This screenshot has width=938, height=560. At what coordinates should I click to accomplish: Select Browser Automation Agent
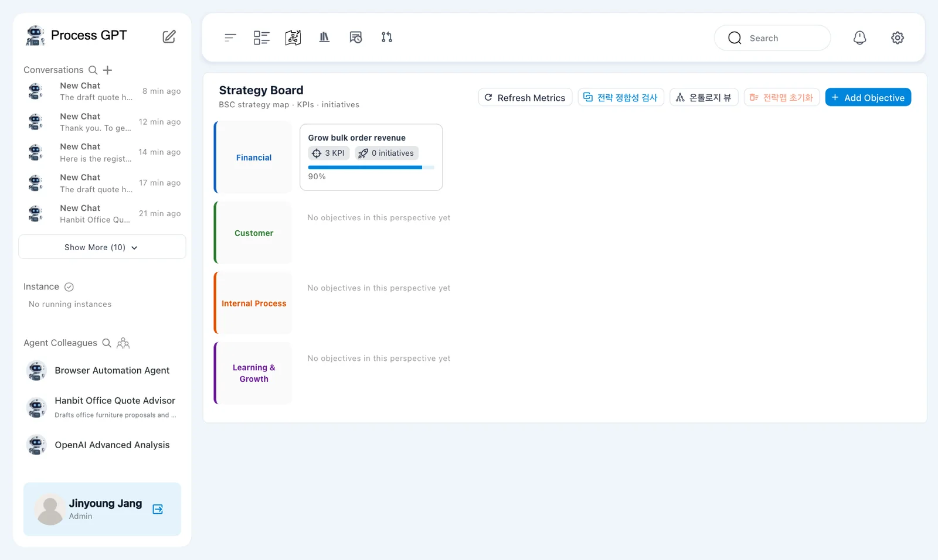coord(102,370)
